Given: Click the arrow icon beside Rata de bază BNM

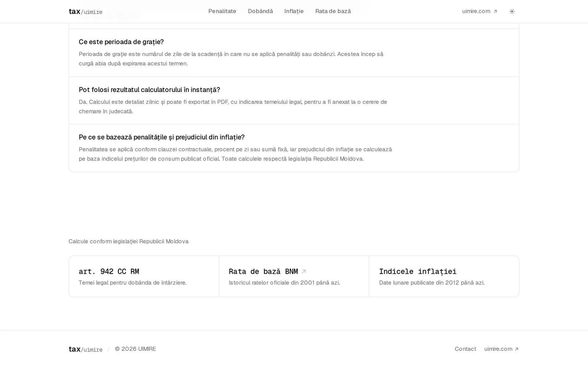Looking at the screenshot, I should click(x=304, y=272).
